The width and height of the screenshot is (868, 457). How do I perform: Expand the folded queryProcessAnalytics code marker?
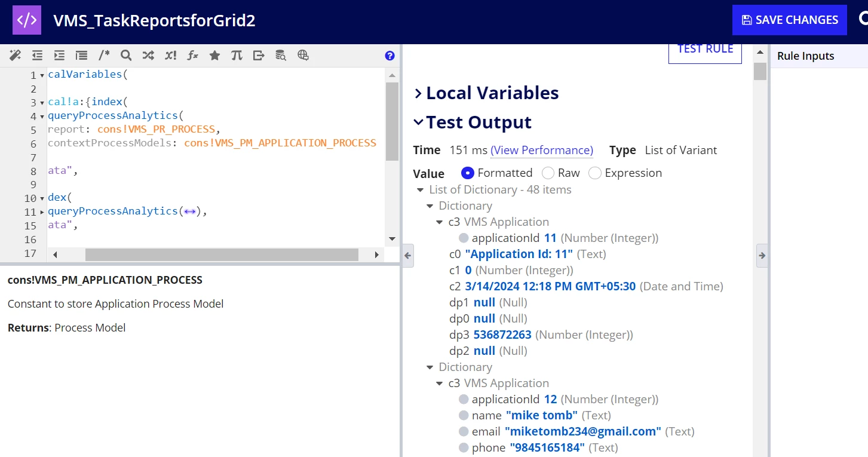coord(190,211)
